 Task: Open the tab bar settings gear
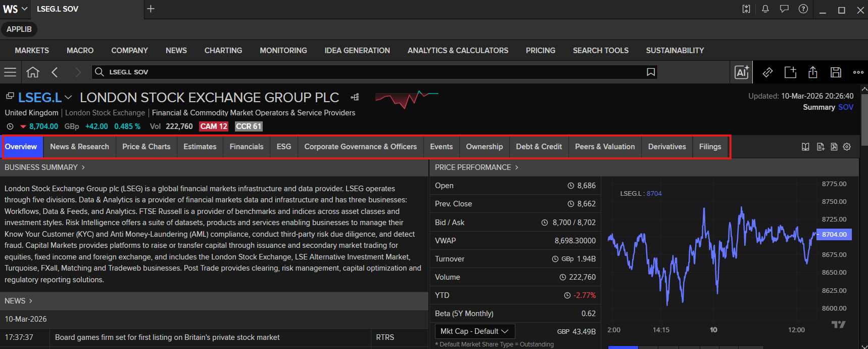847,147
